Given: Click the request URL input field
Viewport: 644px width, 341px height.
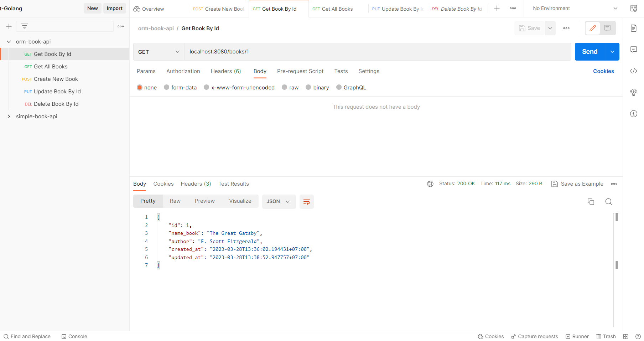Looking at the screenshot, I should (378, 52).
